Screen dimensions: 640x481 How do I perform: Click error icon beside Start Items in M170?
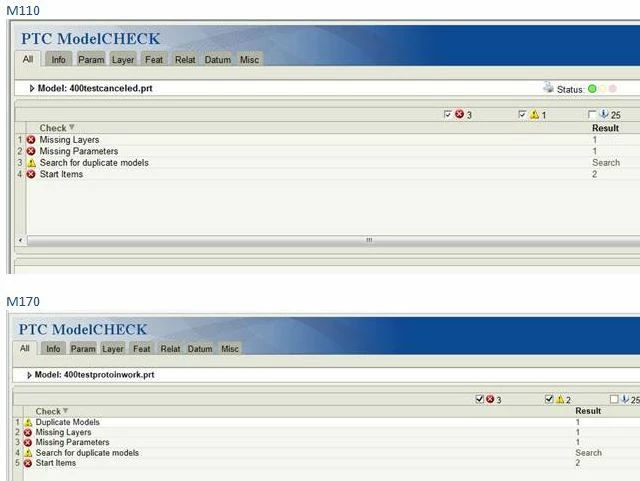point(28,463)
